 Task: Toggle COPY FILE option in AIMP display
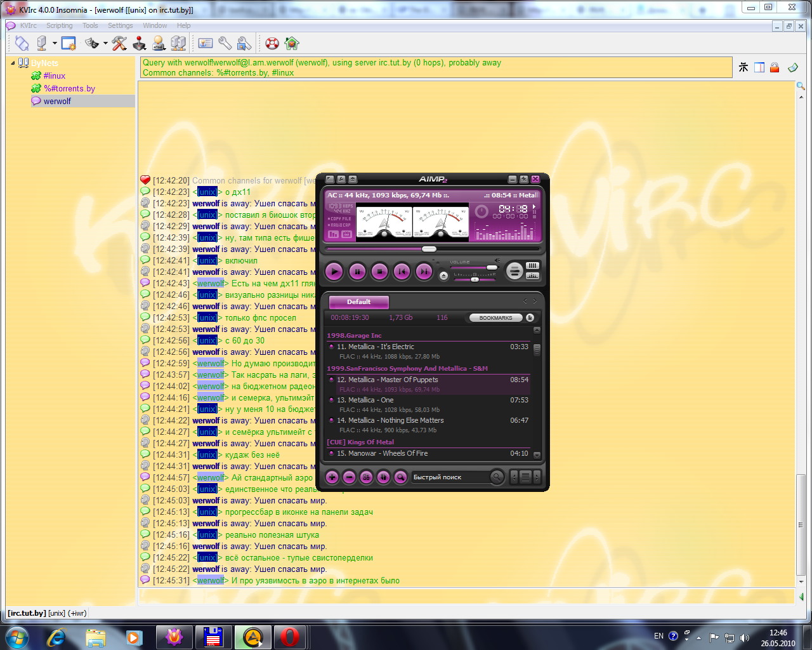pyautogui.click(x=340, y=218)
